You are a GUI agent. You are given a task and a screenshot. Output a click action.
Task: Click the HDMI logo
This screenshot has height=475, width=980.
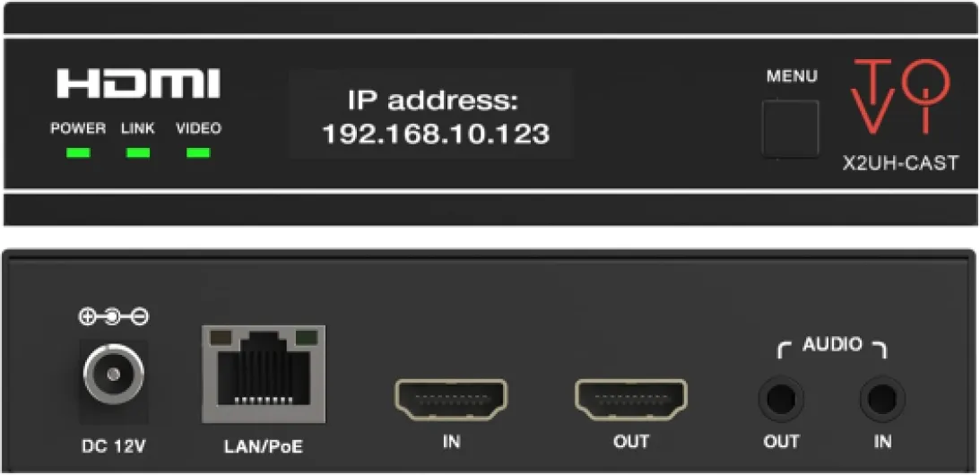point(139,84)
